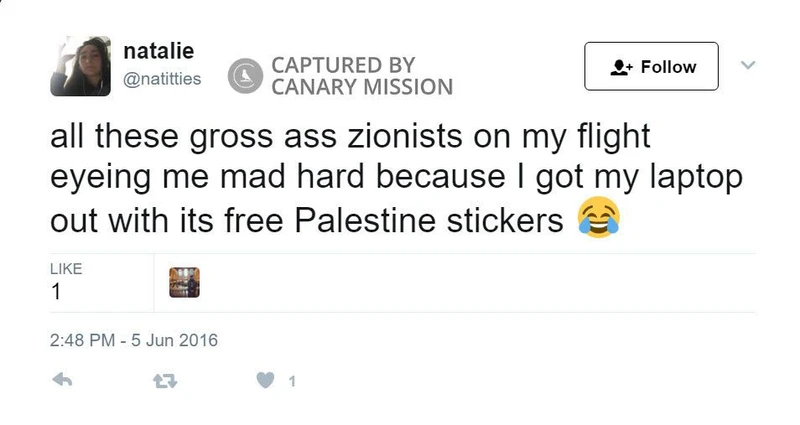Click the reply arrow icon

63,380
